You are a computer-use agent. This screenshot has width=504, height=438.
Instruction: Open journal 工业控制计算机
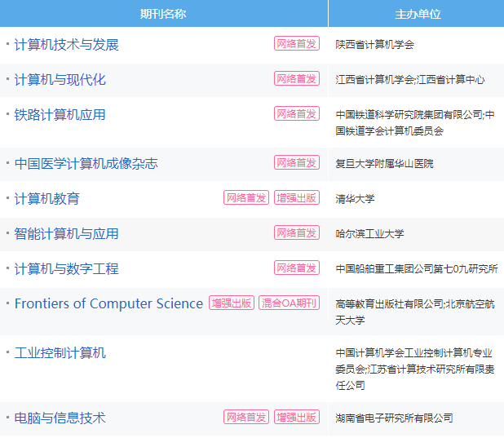[x=60, y=353]
